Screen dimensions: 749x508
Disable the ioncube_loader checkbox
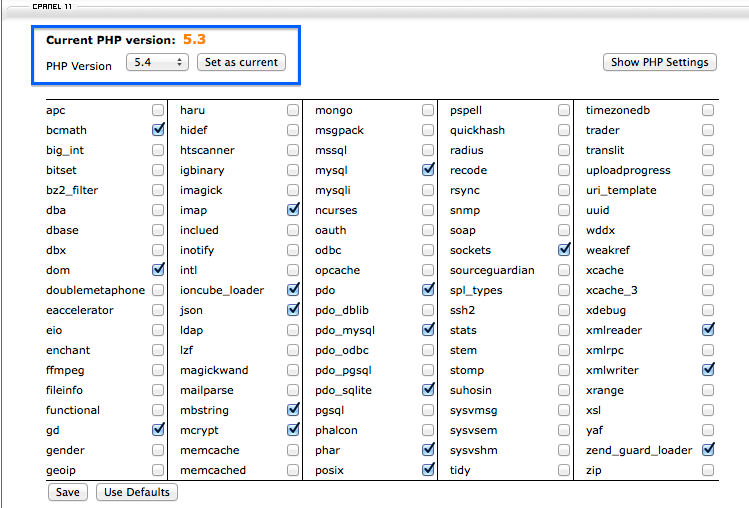293,290
